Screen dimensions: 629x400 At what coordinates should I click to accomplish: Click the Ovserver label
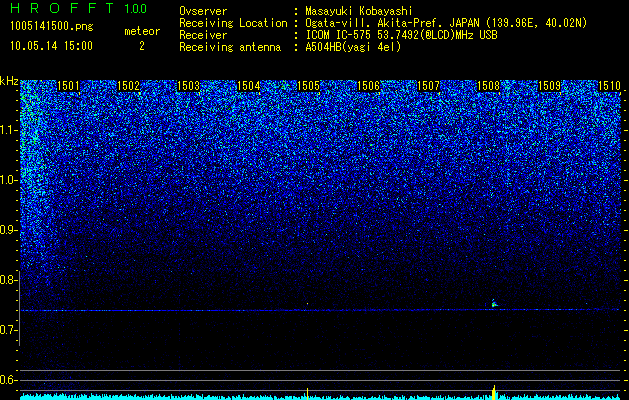(203, 11)
